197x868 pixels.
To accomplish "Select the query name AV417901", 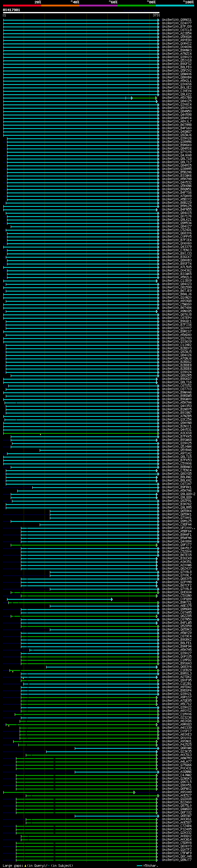I will (x=11, y=10).
